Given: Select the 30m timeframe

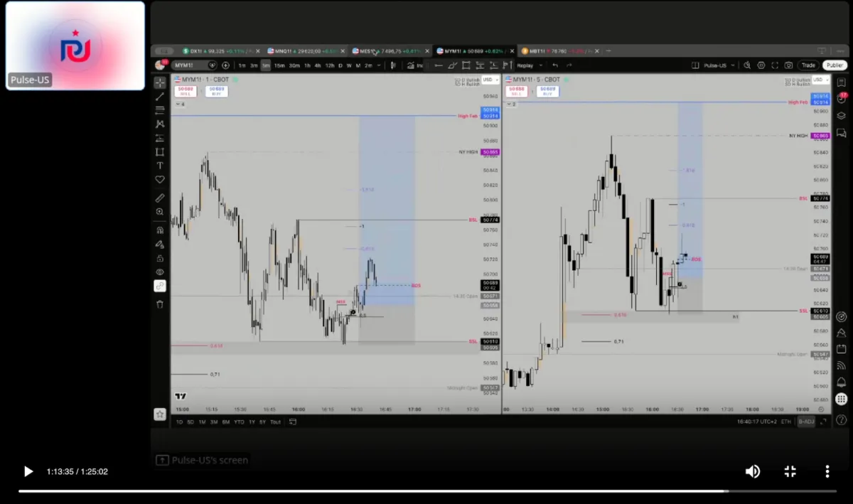Looking at the screenshot, I should [294, 65].
